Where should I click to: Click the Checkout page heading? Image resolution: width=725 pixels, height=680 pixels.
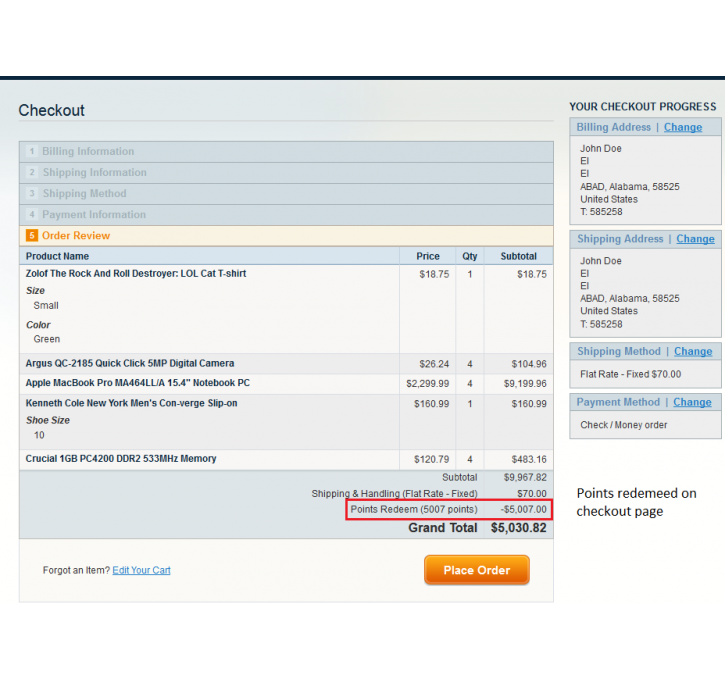coord(51,110)
